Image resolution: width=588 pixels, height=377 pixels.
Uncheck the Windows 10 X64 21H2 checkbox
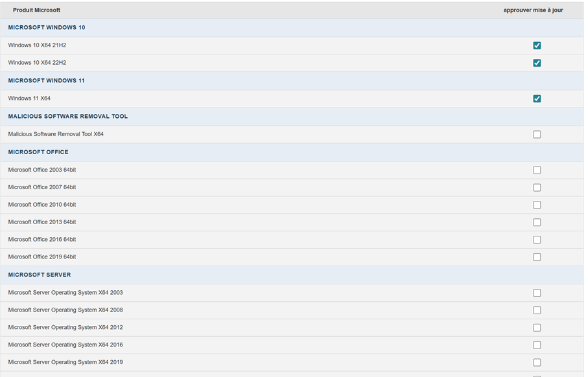537,45
